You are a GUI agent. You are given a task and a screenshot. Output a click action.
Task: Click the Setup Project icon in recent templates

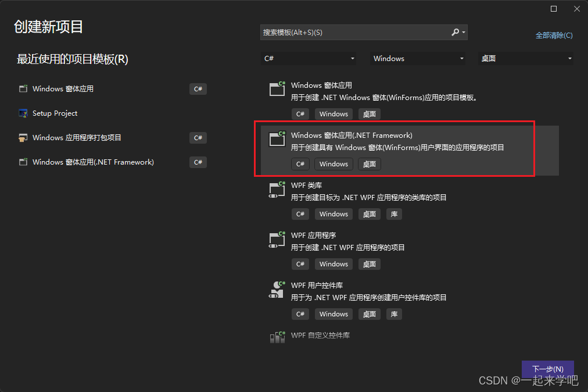coord(23,113)
